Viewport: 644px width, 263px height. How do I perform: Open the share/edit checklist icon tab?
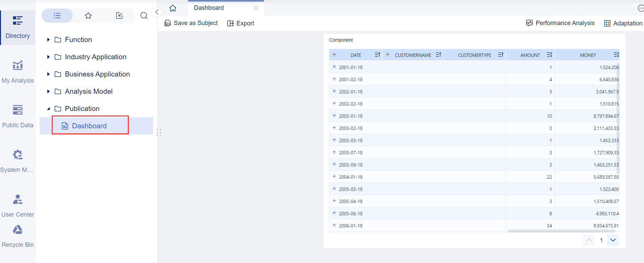(119, 16)
